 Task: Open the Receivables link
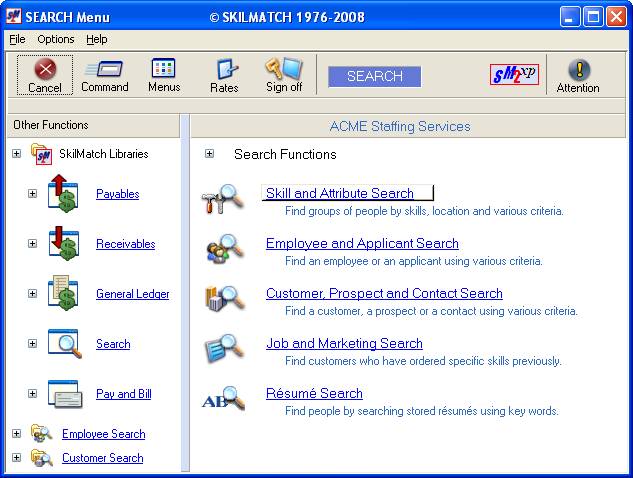[126, 244]
